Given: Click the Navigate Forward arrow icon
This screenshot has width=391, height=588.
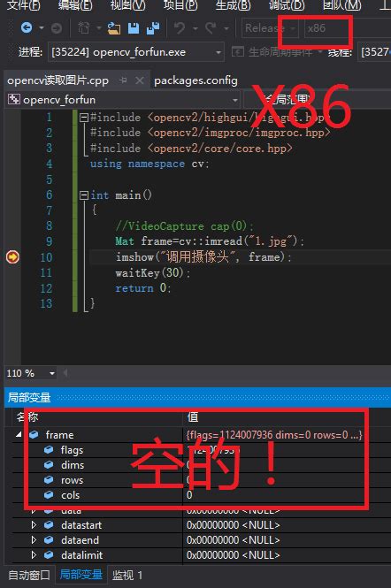Looking at the screenshot, I should click(57, 28).
